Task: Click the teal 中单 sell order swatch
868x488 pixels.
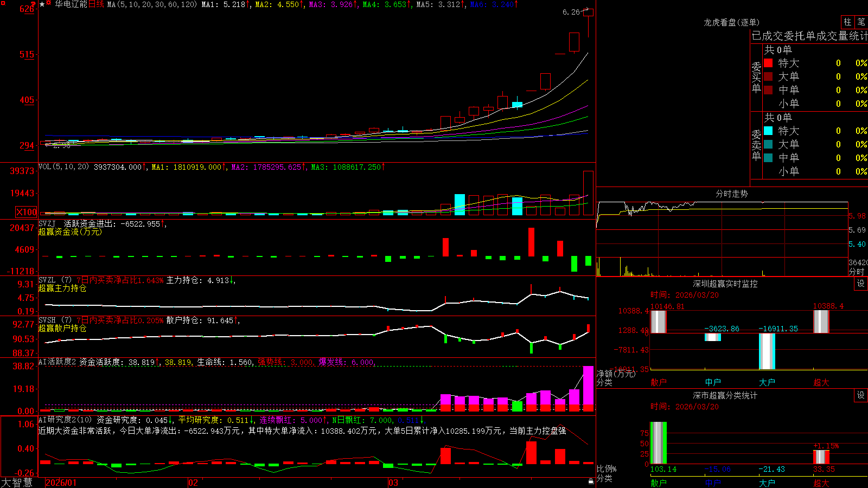Action: coord(768,158)
